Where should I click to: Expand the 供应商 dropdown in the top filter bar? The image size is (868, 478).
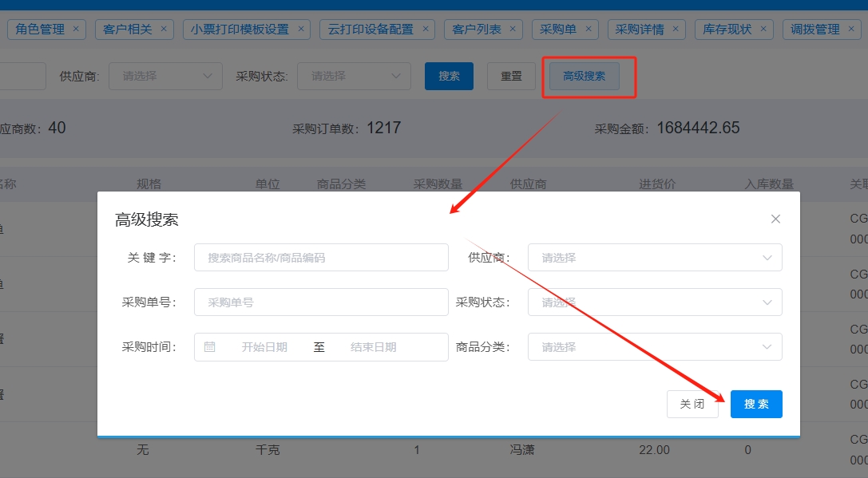pyautogui.click(x=165, y=76)
